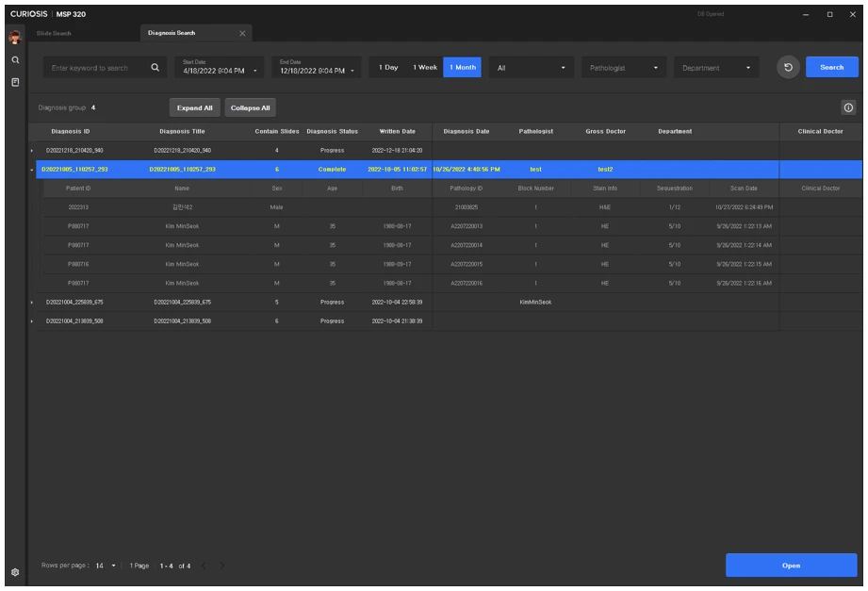Show info panel via circled i icon
Viewport: 868px width, 591px height.
pyautogui.click(x=848, y=107)
